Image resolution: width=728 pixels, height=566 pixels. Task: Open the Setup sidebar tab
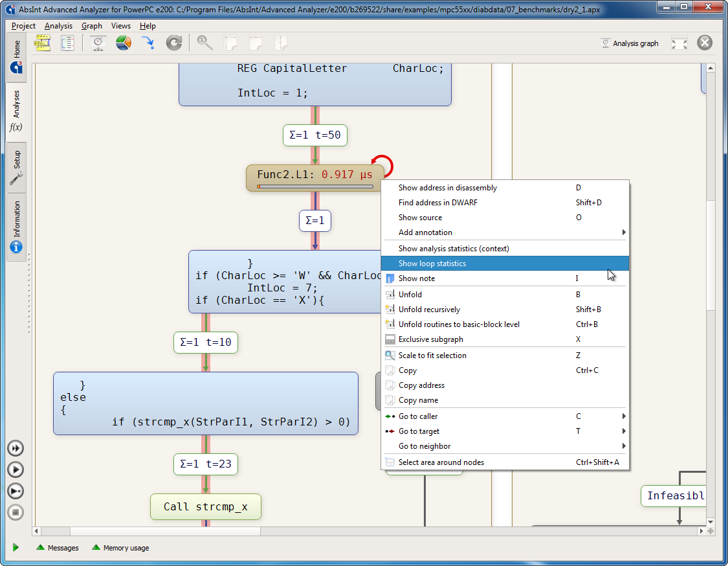coord(16,167)
